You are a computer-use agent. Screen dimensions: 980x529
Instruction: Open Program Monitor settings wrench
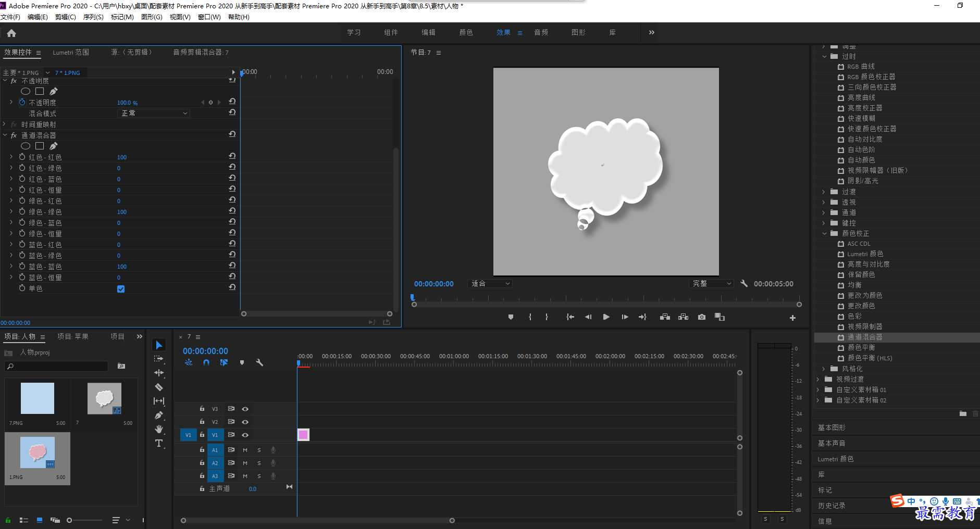point(744,284)
